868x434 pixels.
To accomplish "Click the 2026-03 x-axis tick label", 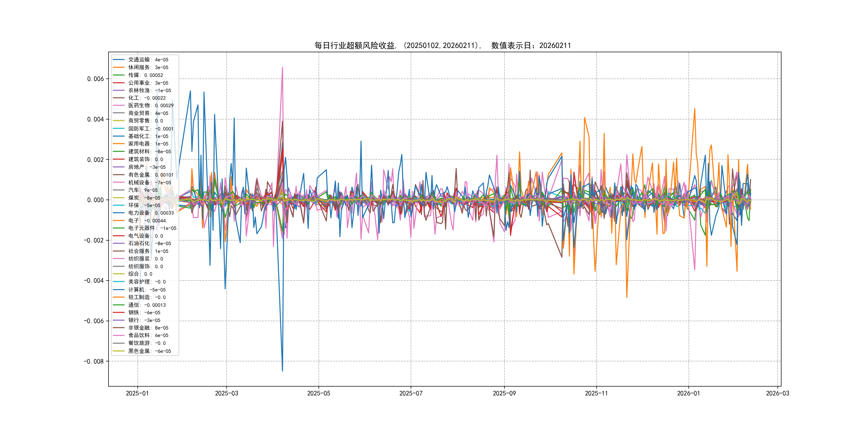I will pos(777,393).
